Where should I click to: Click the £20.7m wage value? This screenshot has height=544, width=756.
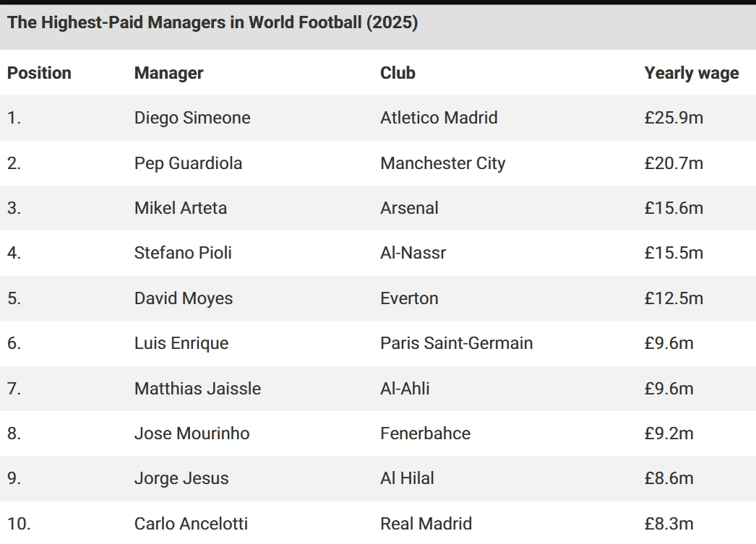674,163
